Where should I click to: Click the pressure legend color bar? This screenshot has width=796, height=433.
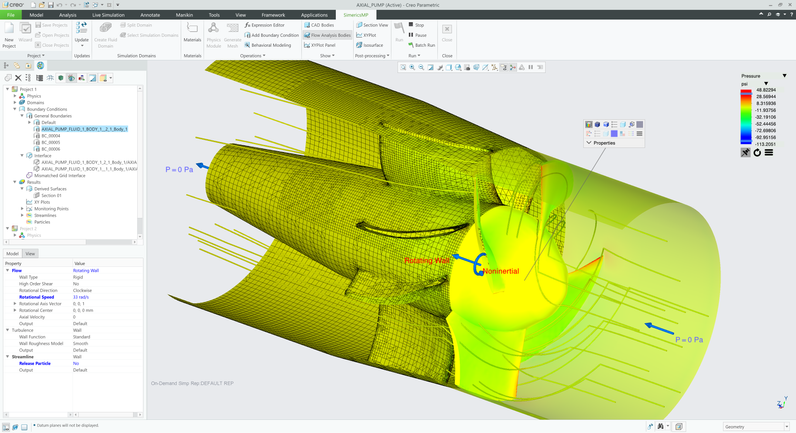click(745, 116)
